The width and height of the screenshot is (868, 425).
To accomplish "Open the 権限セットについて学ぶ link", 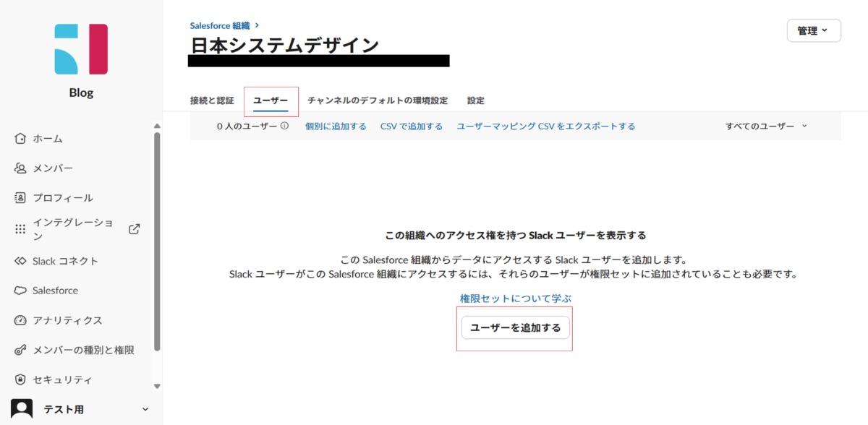I will (516, 298).
